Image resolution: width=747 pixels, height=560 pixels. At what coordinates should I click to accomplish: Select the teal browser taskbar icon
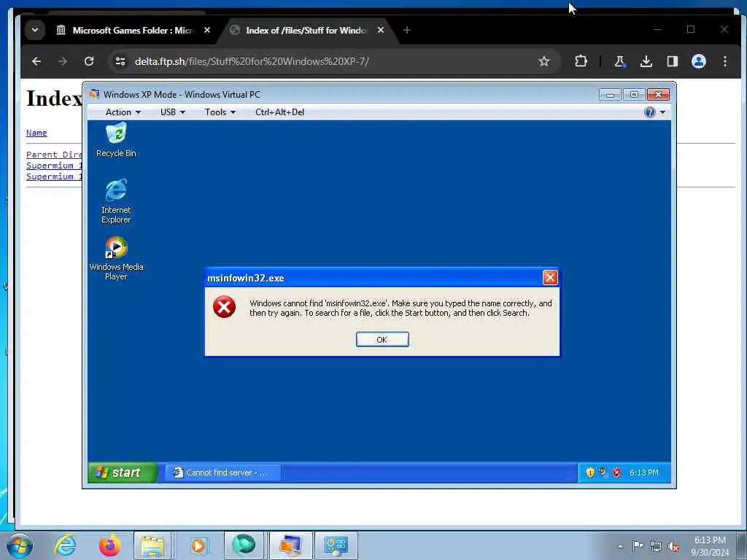point(244,545)
